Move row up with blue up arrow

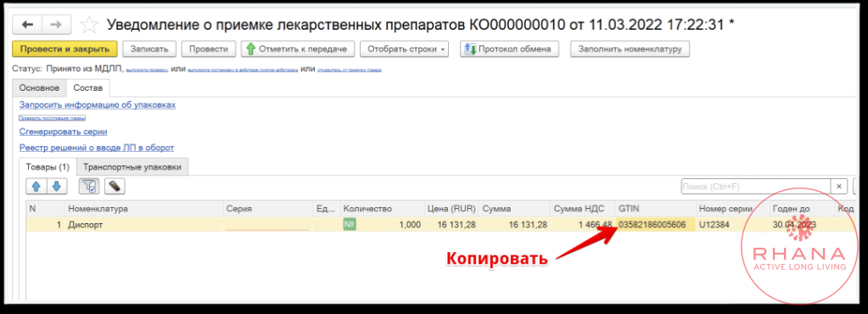(36, 187)
